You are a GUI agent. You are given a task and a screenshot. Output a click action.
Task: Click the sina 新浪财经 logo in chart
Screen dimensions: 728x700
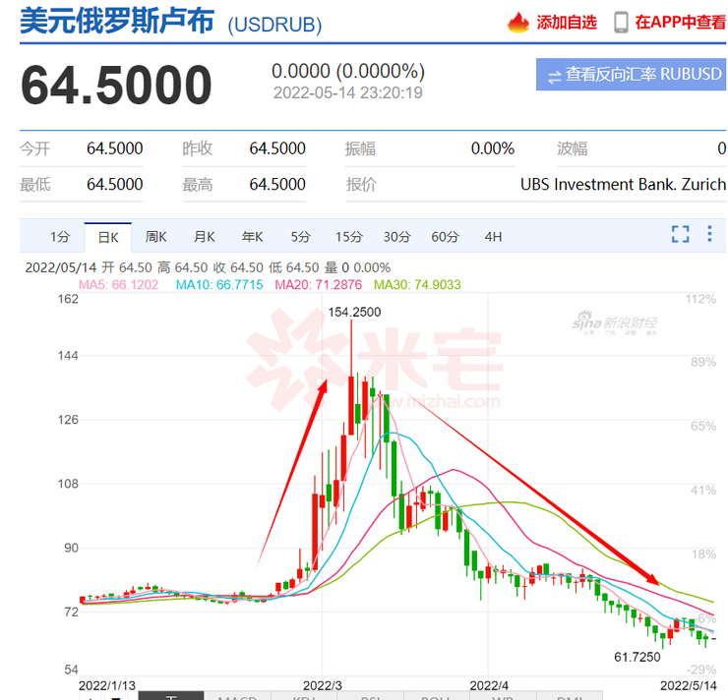coord(615,322)
